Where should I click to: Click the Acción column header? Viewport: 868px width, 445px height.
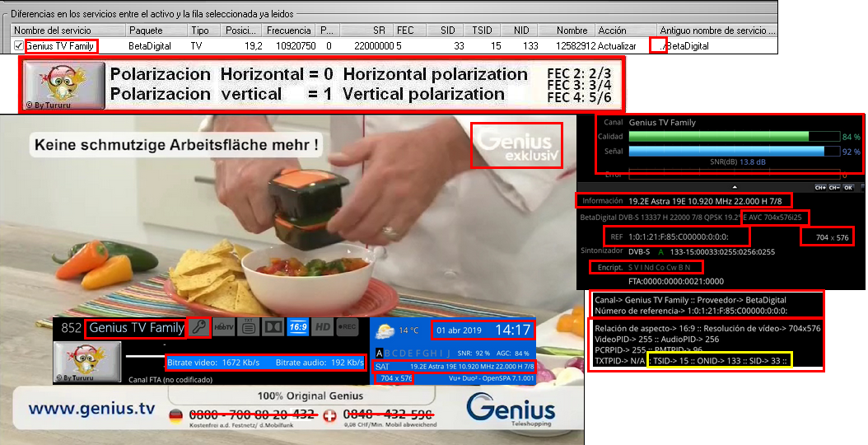click(x=626, y=30)
